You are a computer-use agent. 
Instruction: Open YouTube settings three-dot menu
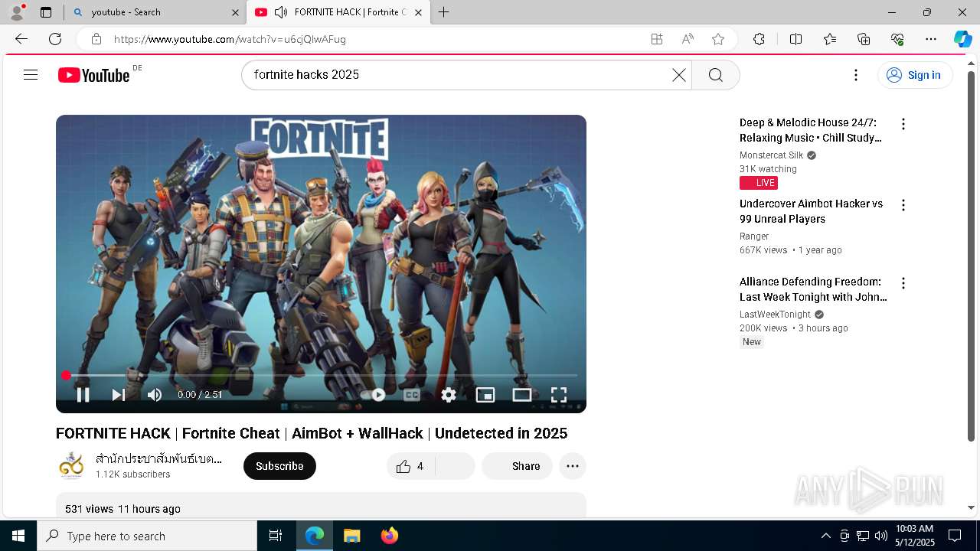856,75
